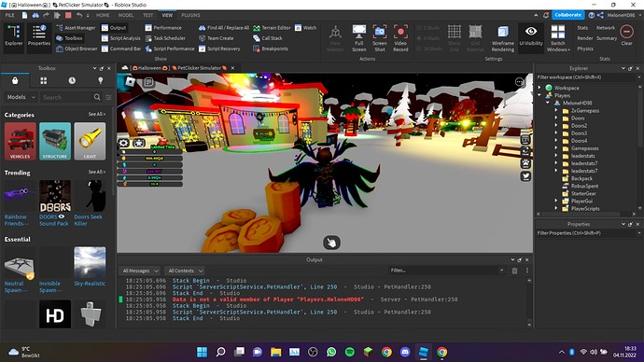Open the All Contexts dropdown

coord(185,271)
